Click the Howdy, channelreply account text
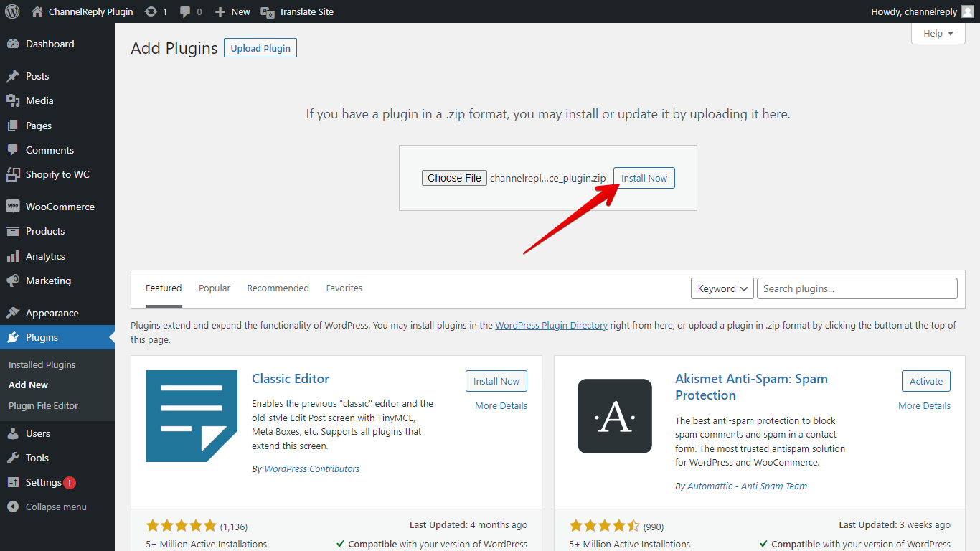Screen dimensions: 980x551 (914, 11)
